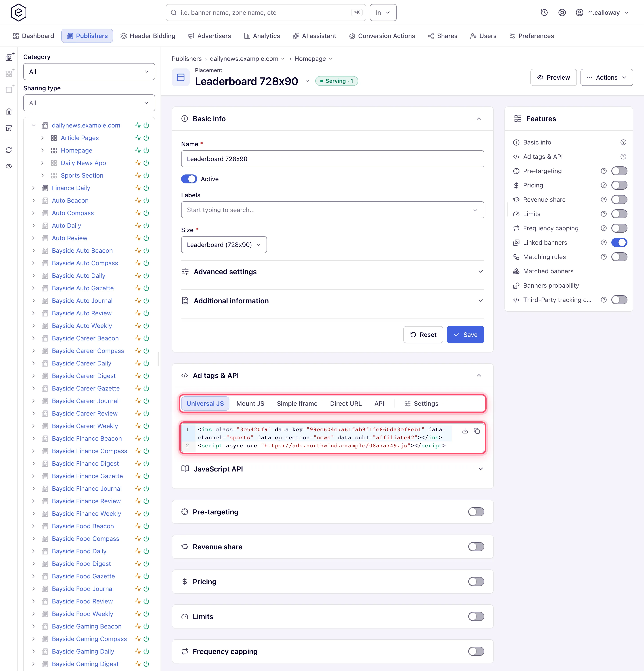Disable Linked banners in Features panel

click(619, 242)
